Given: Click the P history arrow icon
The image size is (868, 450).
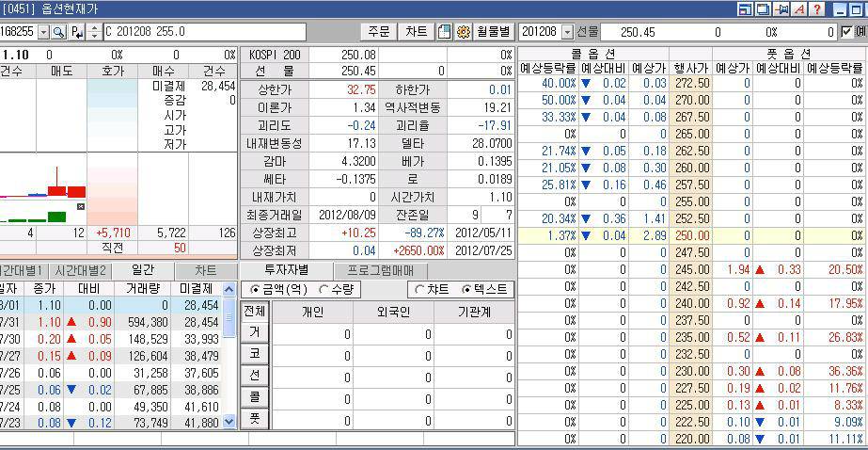Looking at the screenshot, I should (77, 32).
